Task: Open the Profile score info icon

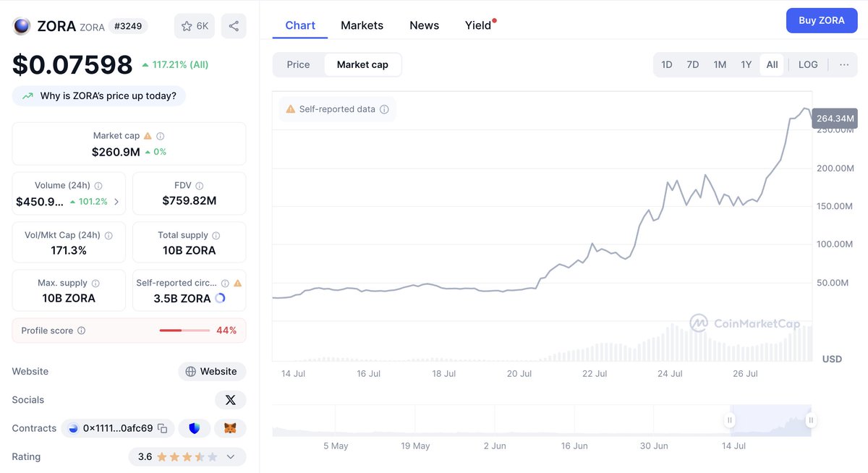Action: click(x=81, y=331)
